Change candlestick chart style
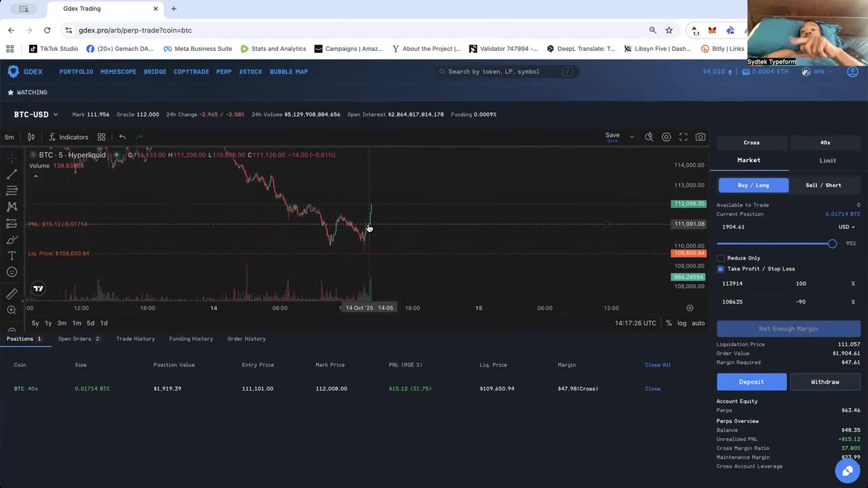This screenshot has width=868, height=488. 31,137
